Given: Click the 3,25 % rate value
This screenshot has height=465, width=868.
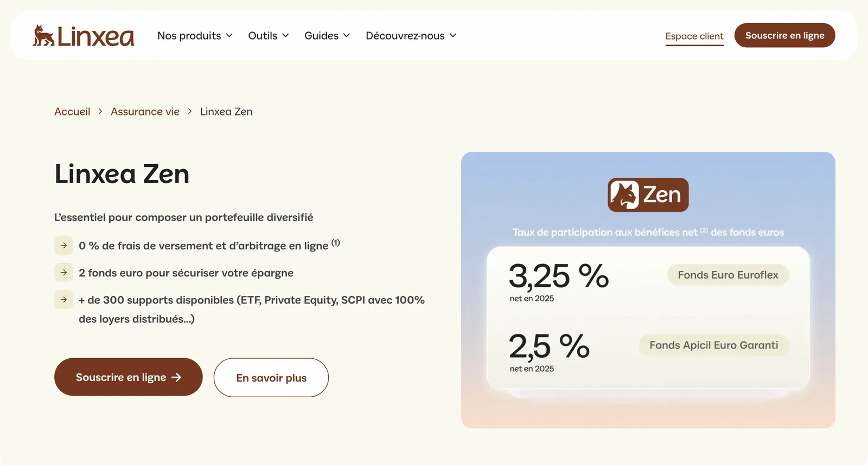Looking at the screenshot, I should point(559,276).
